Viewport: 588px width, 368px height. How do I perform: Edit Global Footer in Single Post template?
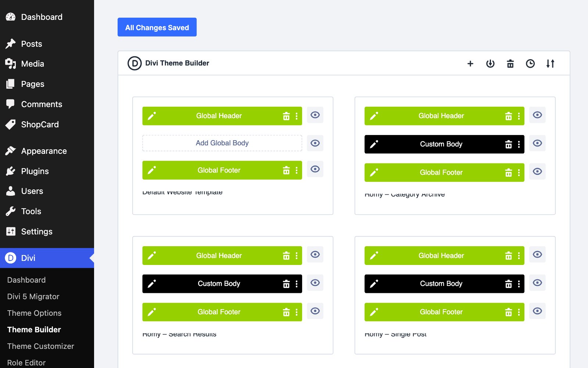[x=374, y=312]
